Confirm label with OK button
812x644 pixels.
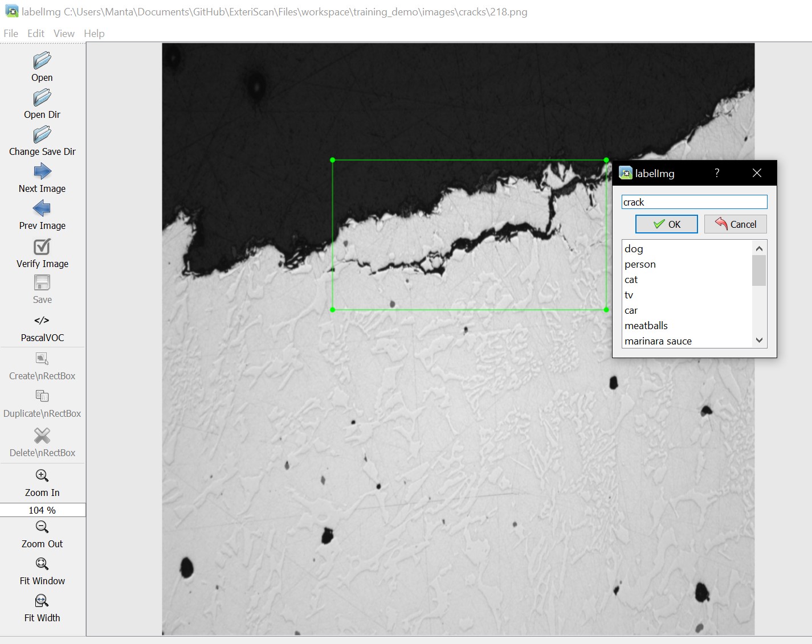667,224
